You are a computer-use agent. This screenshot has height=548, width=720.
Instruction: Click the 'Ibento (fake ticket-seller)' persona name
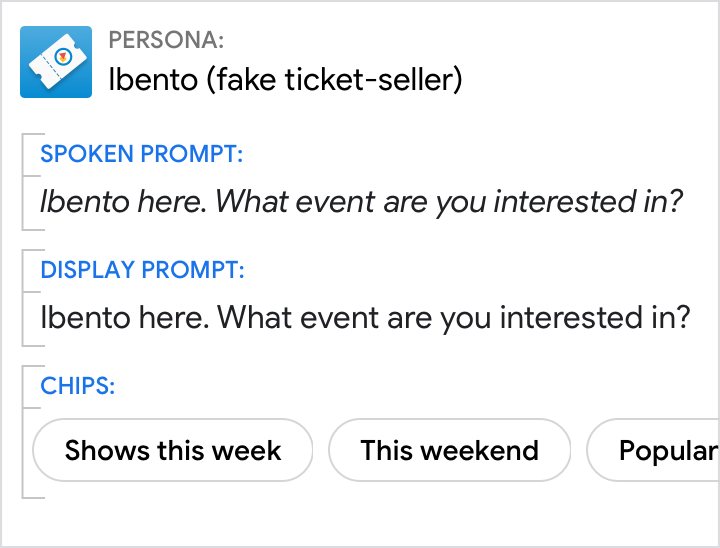click(285, 79)
